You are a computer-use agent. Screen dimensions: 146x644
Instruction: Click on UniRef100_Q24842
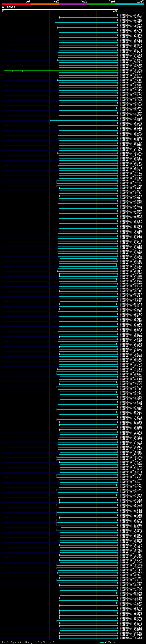(x=131, y=53)
